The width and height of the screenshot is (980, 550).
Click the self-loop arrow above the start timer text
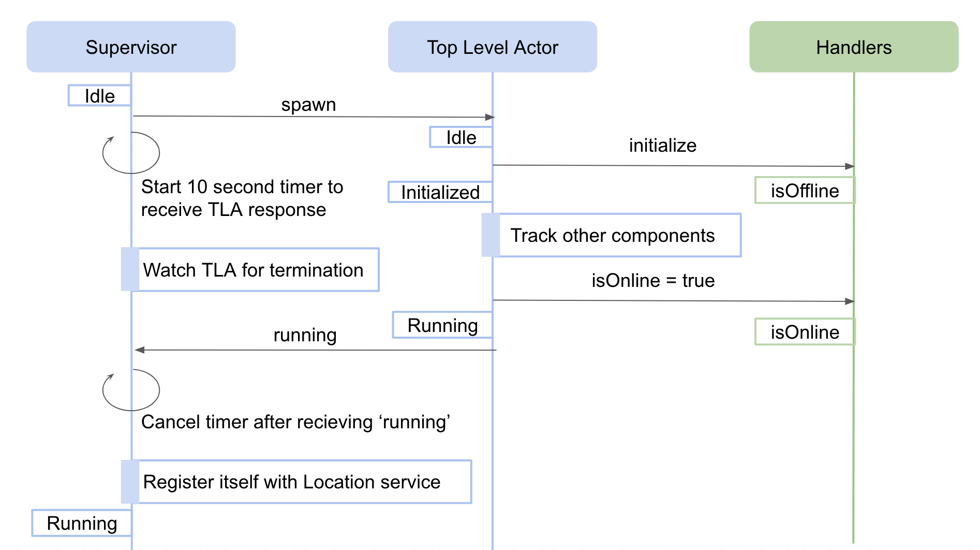[x=130, y=153]
